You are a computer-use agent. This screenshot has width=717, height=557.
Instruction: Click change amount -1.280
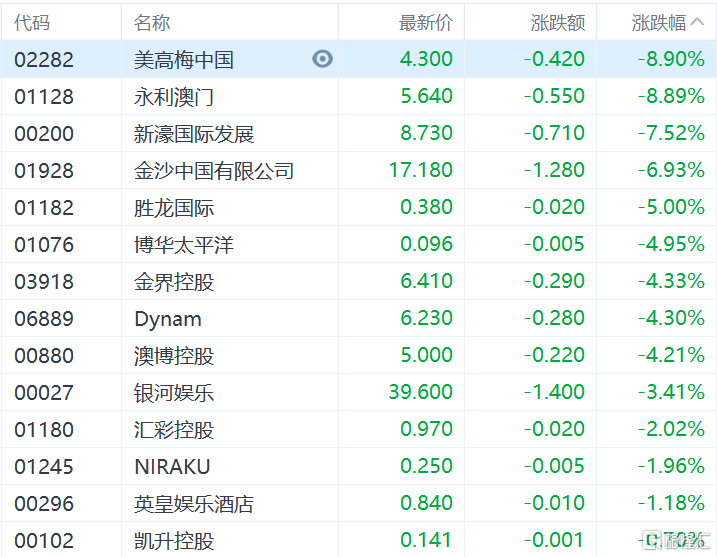click(554, 170)
